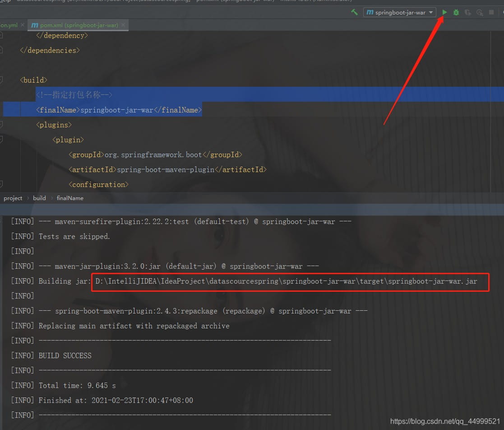Click the 'finalName' breadcrumb
504x430 pixels.
[x=70, y=198]
